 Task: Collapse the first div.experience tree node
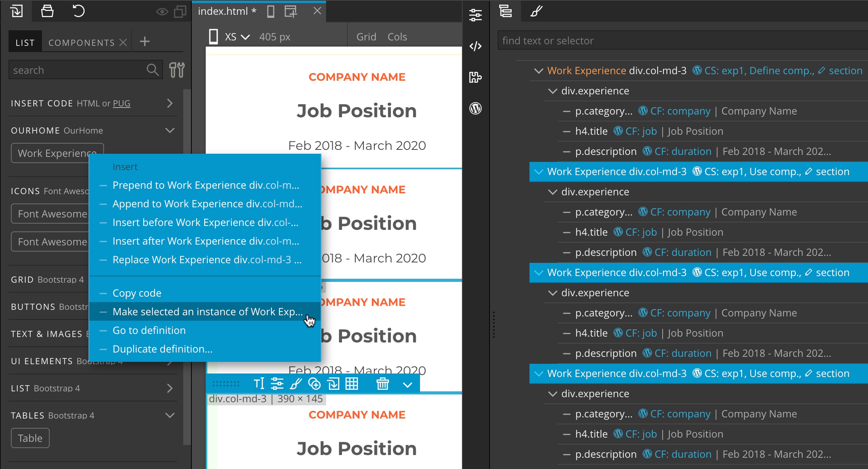click(x=552, y=91)
